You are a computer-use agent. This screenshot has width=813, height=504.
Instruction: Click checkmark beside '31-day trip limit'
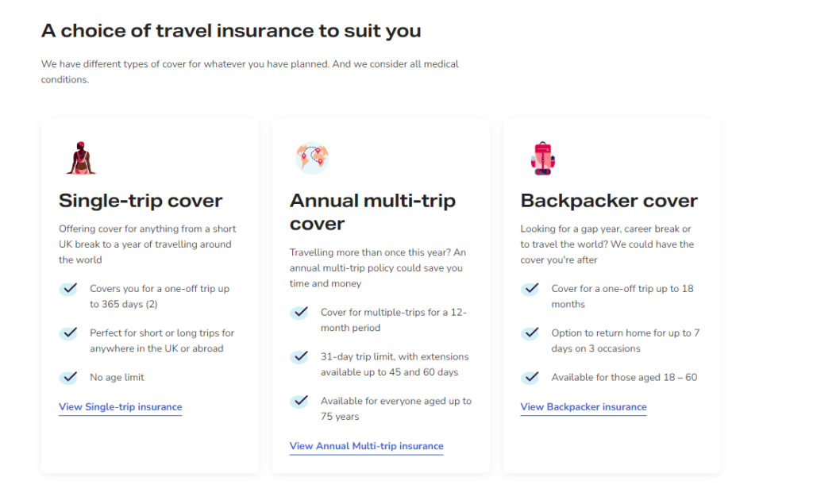tap(299, 356)
